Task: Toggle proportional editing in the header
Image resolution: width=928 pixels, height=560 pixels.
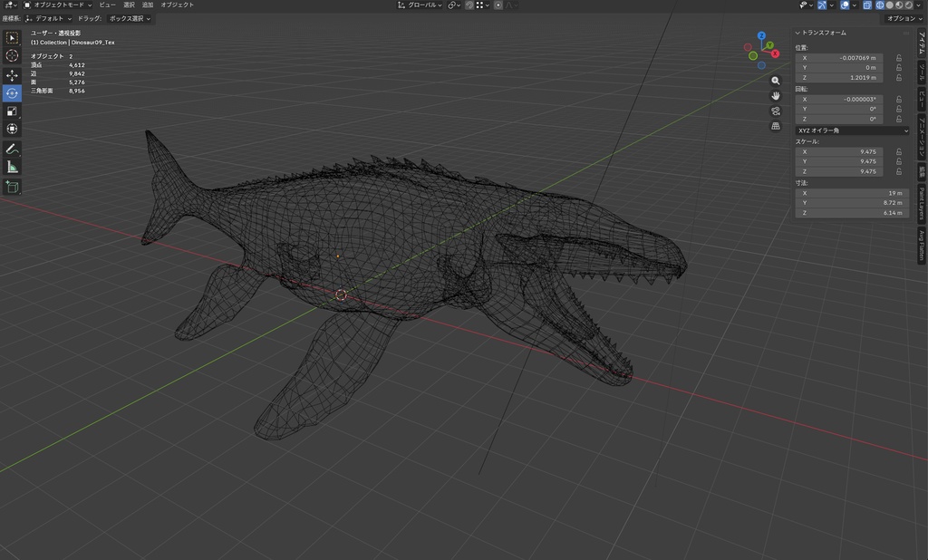Action: point(498,5)
